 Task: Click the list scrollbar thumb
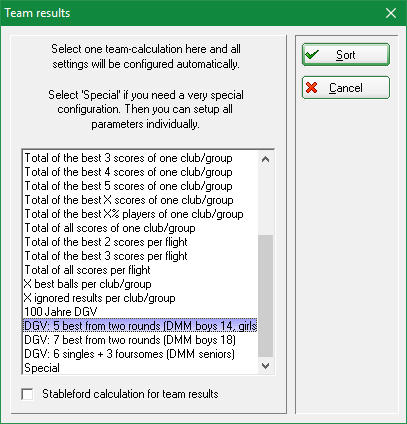point(265,296)
